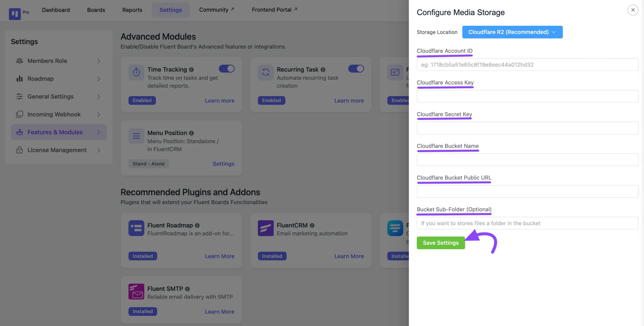
Task: Click Installed badge on Fluent SMTP
Action: [143, 311]
